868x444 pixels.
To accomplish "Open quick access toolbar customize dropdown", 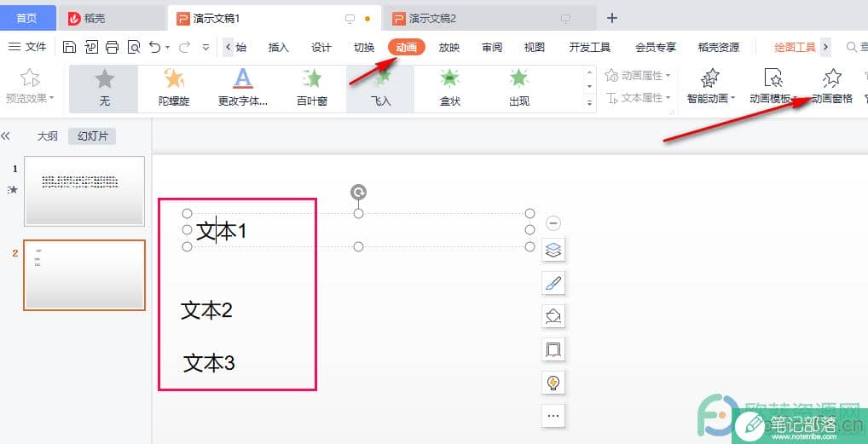I will (x=206, y=48).
